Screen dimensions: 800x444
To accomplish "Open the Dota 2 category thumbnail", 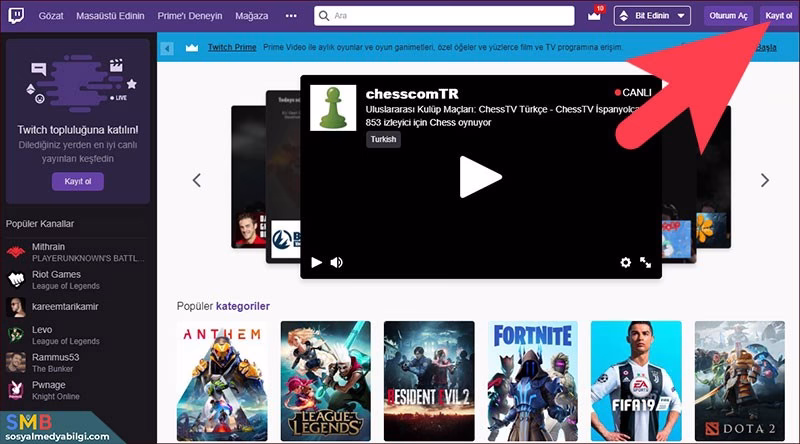I will [x=740, y=381].
